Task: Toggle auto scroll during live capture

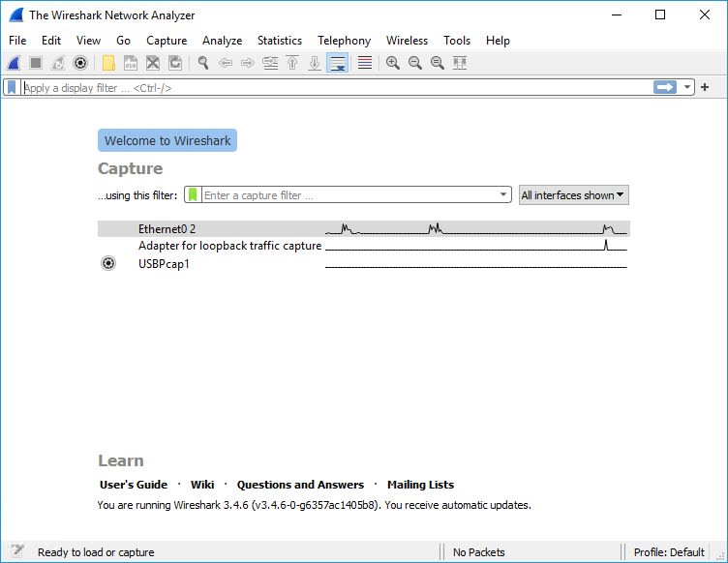Action: (338, 63)
